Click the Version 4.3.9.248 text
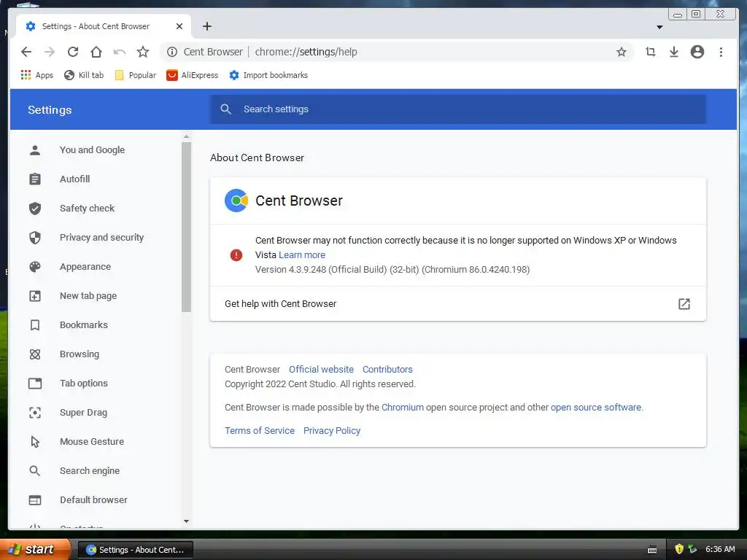 (x=392, y=270)
